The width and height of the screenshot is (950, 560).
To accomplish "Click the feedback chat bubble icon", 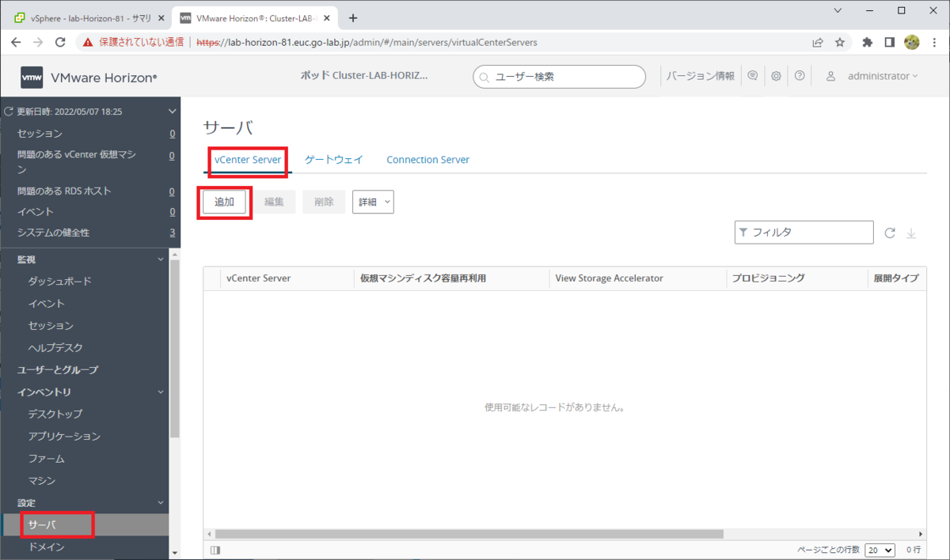I will [x=753, y=76].
